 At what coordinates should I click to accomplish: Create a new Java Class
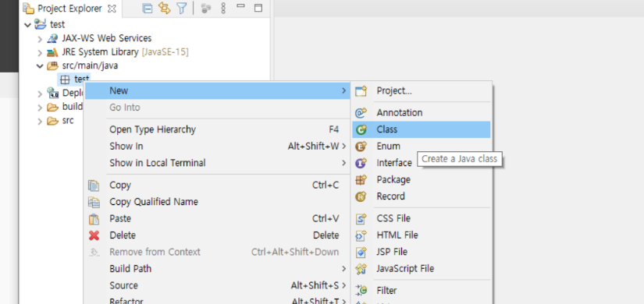tap(422, 129)
